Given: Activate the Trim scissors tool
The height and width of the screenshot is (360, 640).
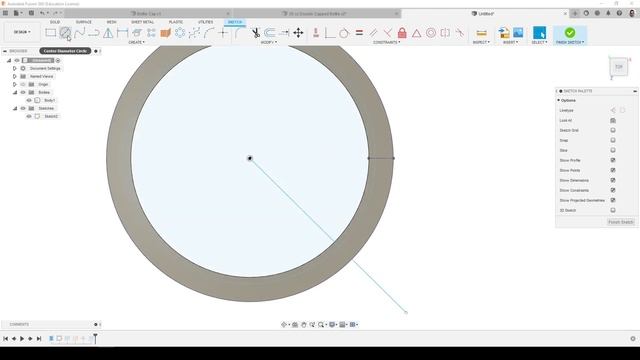Looking at the screenshot, I should coord(256,33).
